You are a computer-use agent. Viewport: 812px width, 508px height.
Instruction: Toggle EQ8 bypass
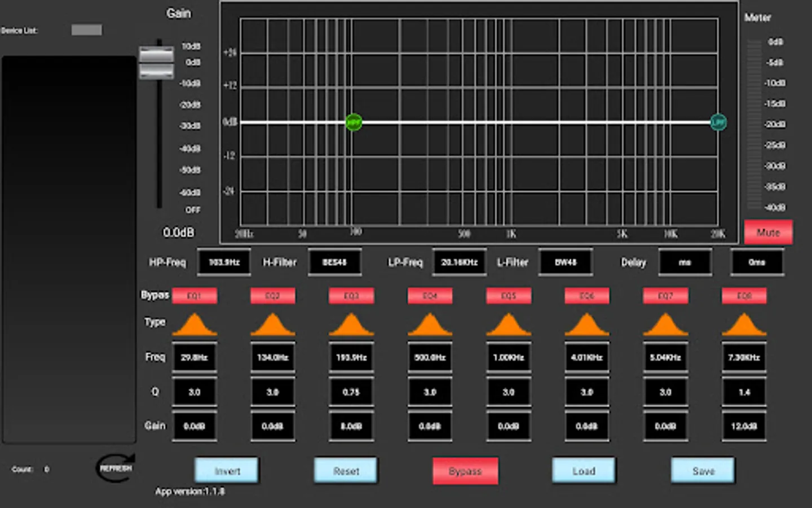[x=744, y=296]
